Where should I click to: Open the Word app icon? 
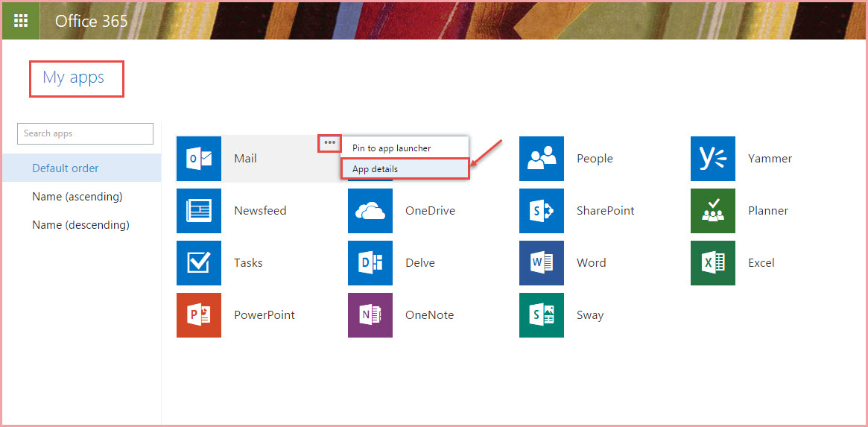point(542,262)
